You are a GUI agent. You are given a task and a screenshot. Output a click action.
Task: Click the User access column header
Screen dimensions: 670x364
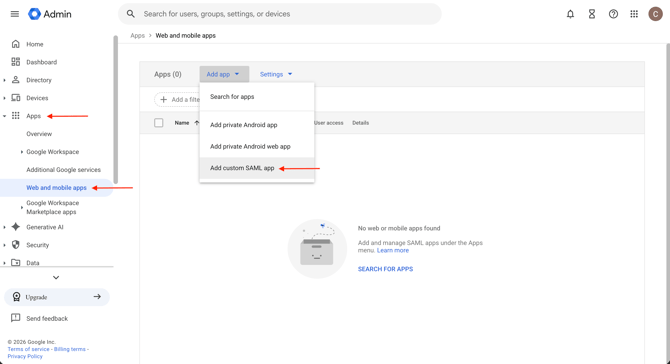click(329, 123)
